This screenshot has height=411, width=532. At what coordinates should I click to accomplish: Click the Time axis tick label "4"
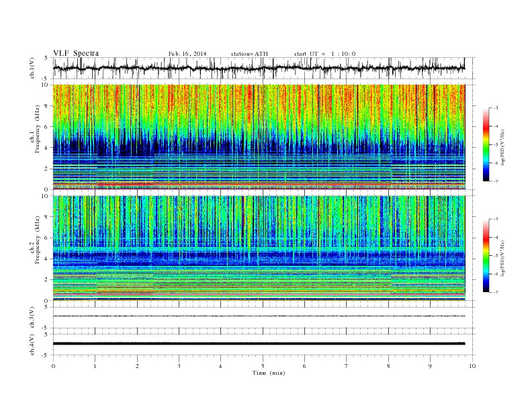click(221, 366)
